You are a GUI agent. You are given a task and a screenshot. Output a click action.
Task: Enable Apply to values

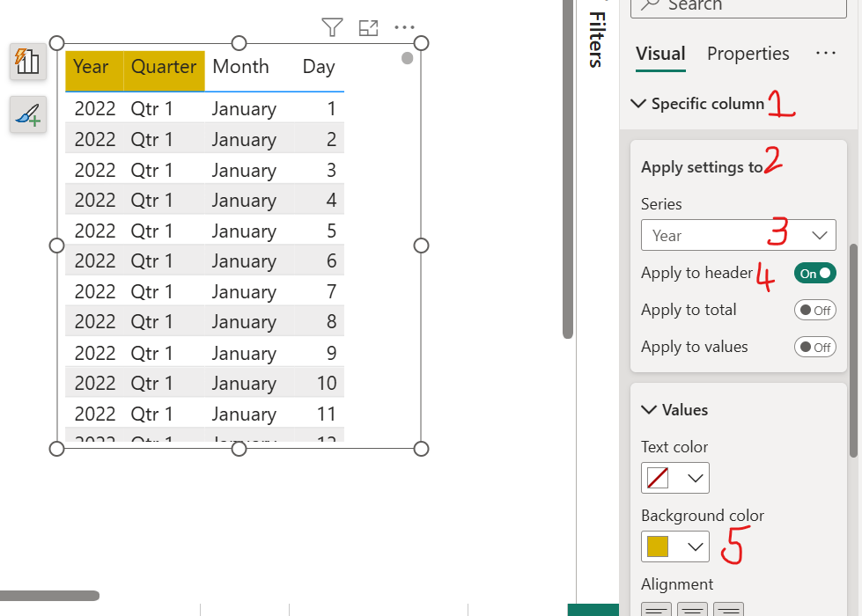[814, 347]
